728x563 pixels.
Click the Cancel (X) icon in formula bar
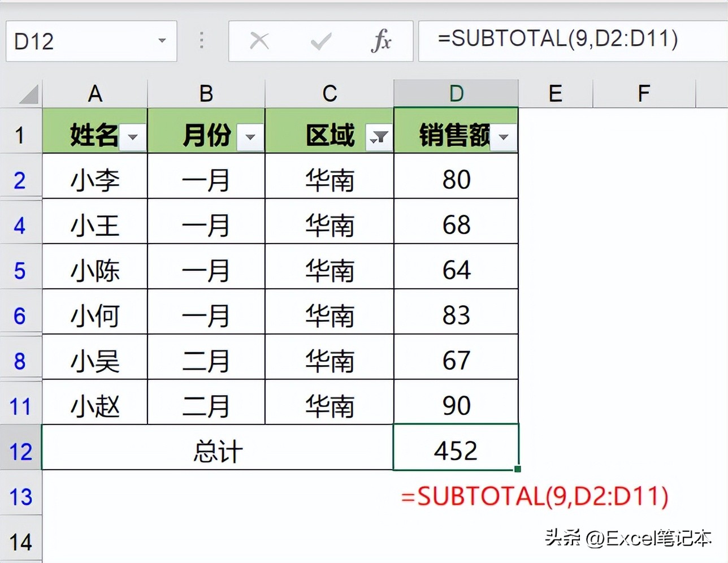coord(259,41)
